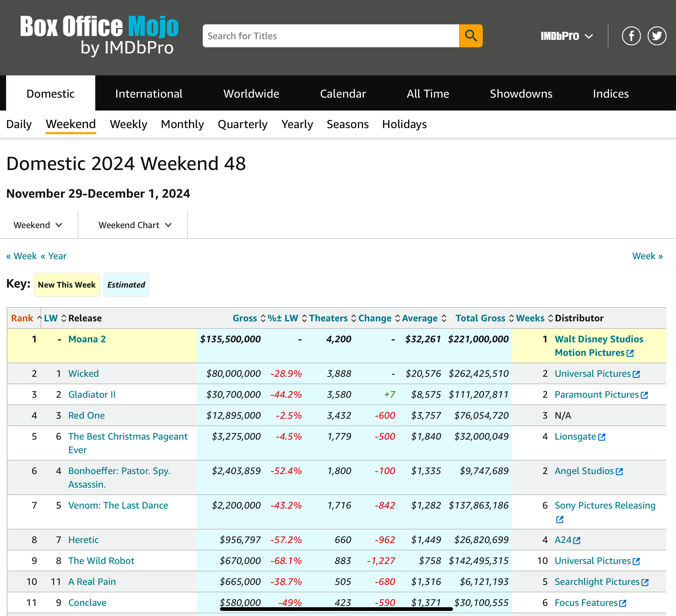Screen dimensions: 676x616
Task: Go to previous year link
Action: (54, 256)
